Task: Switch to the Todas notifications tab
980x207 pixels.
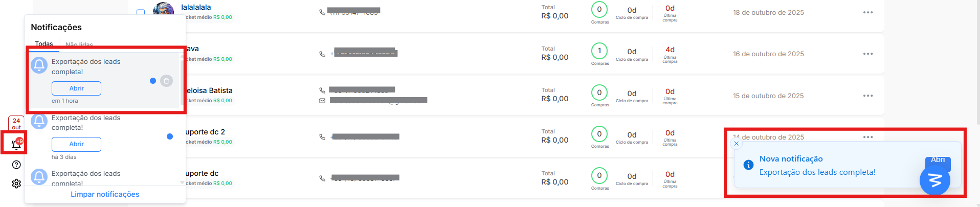Action: [x=44, y=44]
